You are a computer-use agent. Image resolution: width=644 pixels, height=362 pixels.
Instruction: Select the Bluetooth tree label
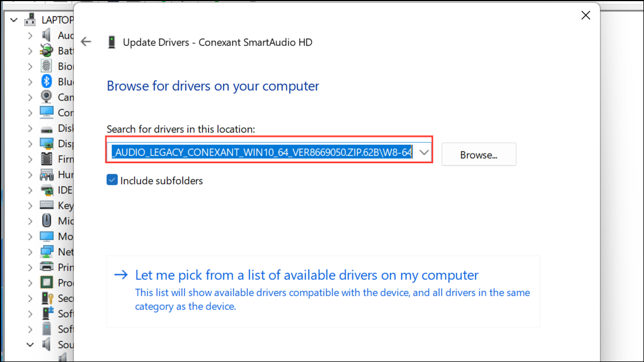(66, 82)
